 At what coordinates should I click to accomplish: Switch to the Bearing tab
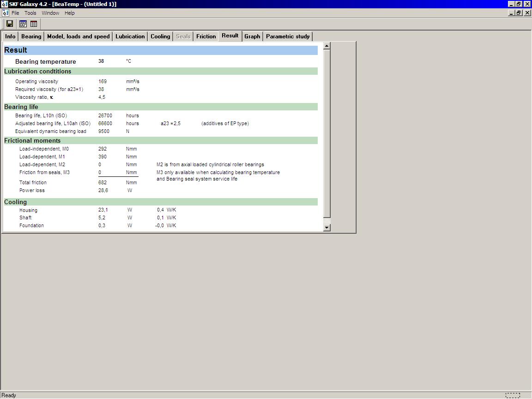pos(31,36)
